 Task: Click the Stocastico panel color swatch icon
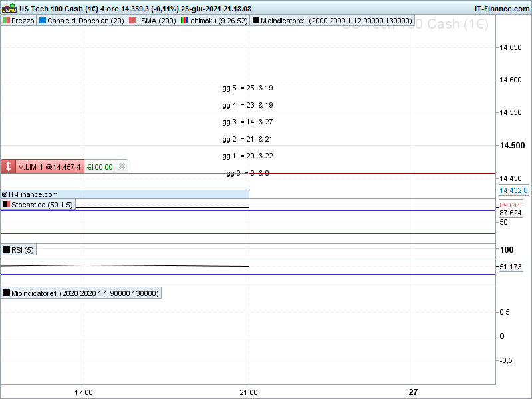pyautogui.click(x=7, y=204)
